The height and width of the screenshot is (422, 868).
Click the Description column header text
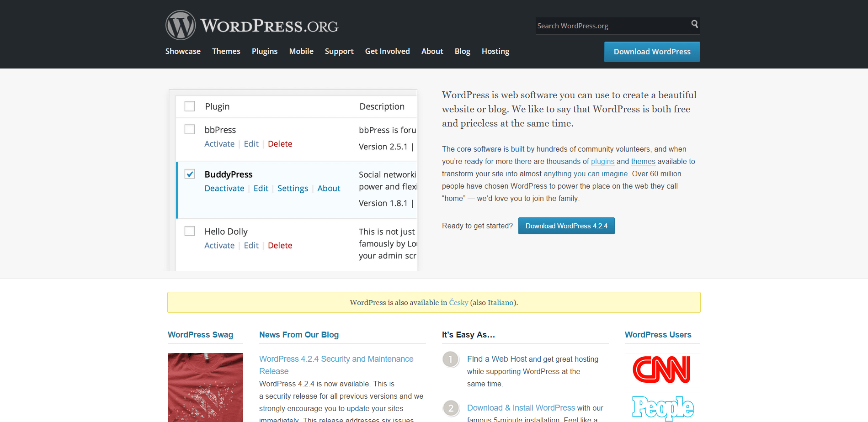click(x=382, y=106)
